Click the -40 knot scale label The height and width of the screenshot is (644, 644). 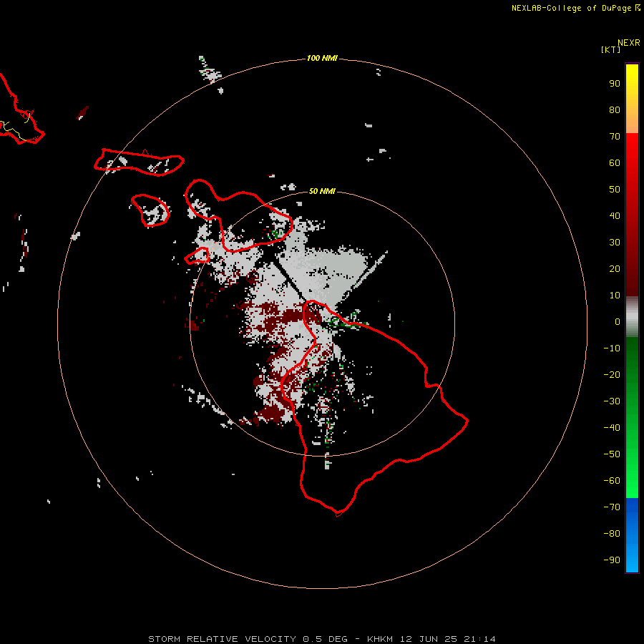coord(612,428)
